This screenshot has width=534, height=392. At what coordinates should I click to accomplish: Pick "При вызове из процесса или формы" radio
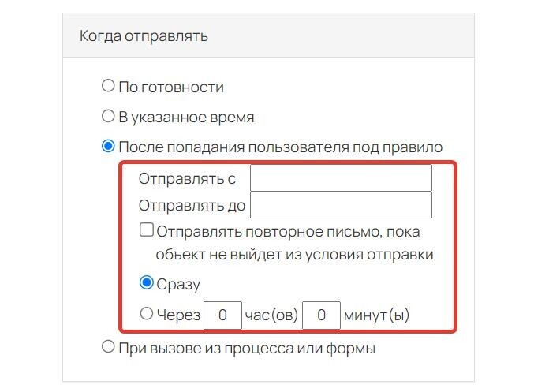pos(108,347)
